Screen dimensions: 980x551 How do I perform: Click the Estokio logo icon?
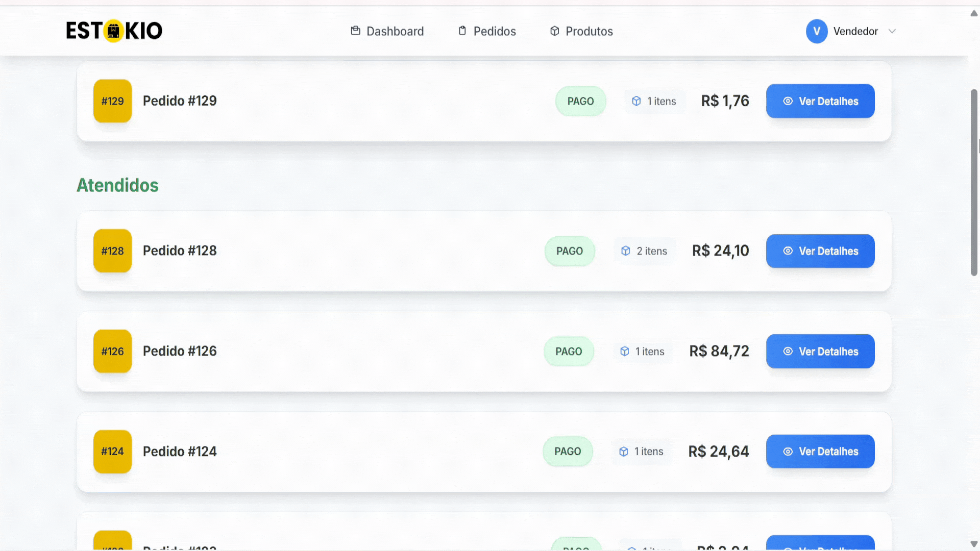click(x=114, y=31)
